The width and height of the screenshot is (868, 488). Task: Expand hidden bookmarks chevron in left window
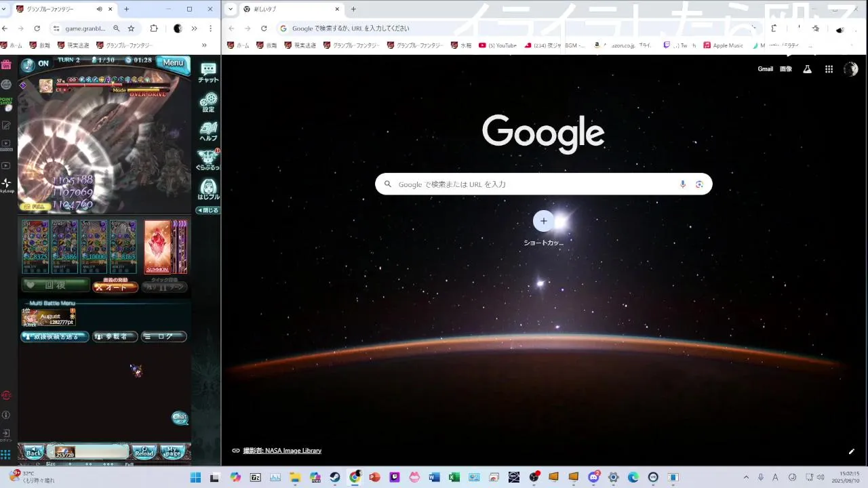coord(204,45)
